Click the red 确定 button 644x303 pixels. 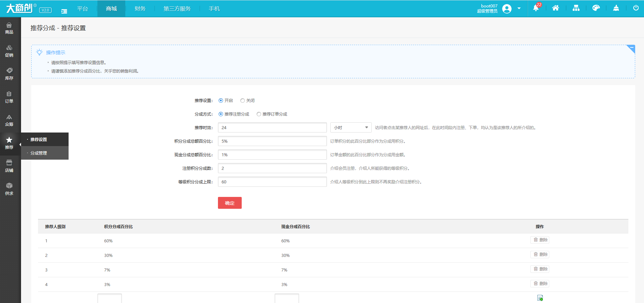229,203
